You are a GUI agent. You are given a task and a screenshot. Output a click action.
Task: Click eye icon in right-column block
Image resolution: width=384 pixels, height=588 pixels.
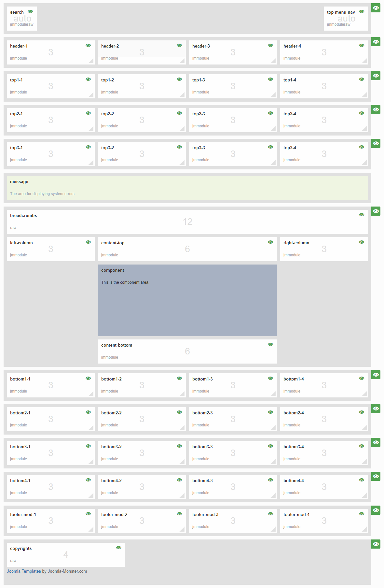click(x=362, y=242)
